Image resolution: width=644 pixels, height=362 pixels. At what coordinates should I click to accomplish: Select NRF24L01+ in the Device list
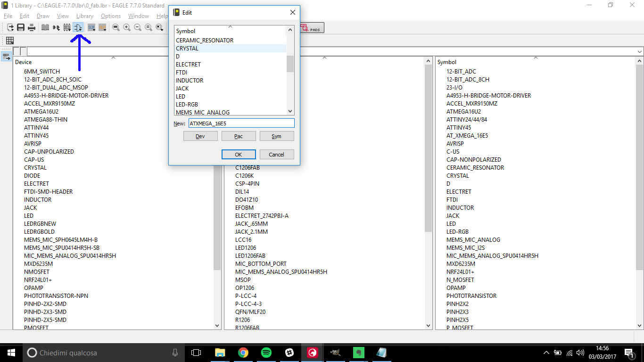pos(38,280)
